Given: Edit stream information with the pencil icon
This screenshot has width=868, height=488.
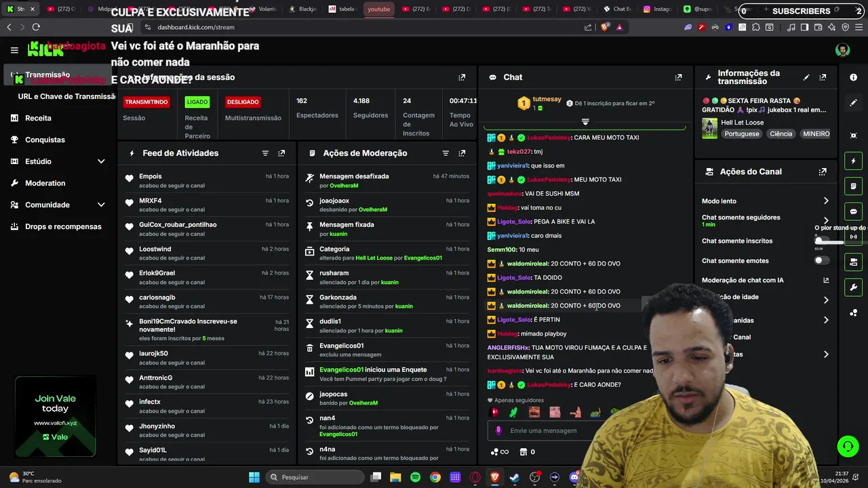Looking at the screenshot, I should click(x=806, y=77).
